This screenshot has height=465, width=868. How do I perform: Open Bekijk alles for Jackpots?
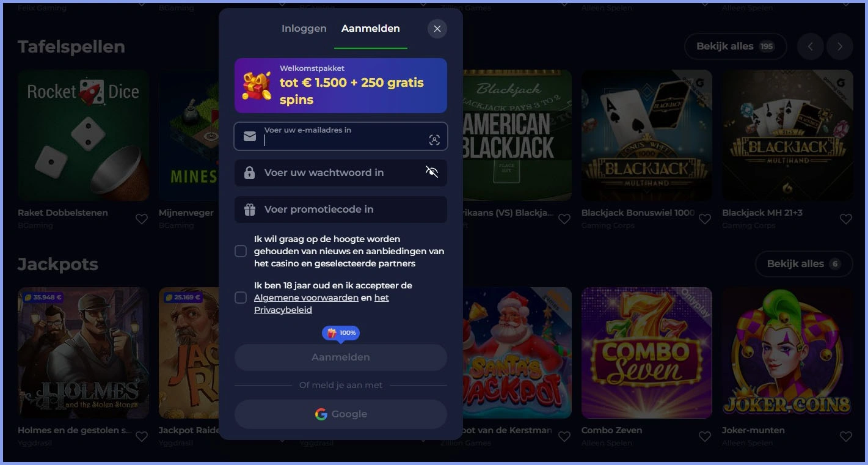pos(804,264)
